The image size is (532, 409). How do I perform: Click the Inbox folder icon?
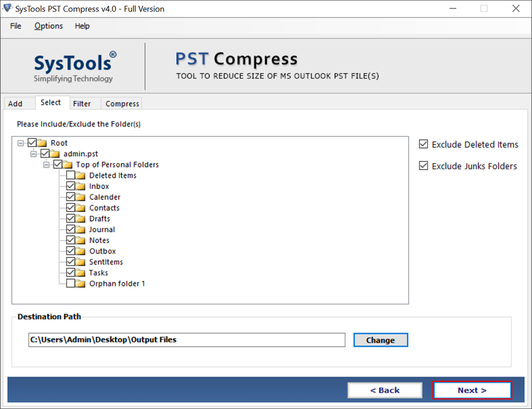(x=80, y=186)
